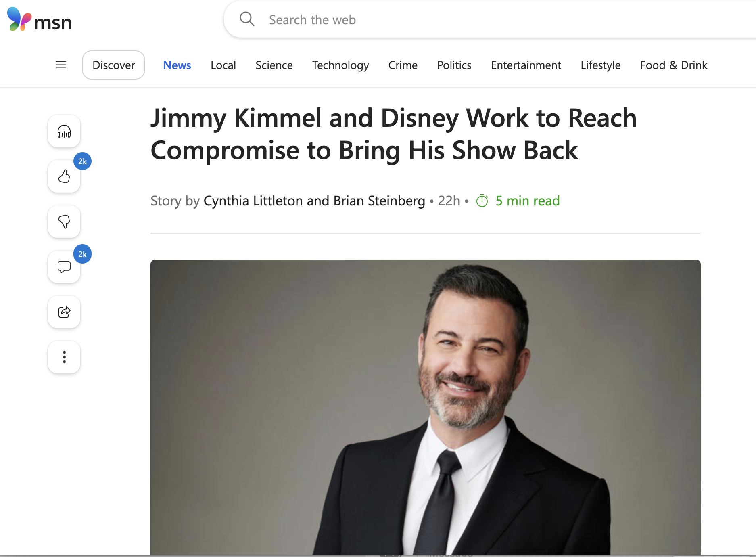This screenshot has width=756, height=557.
Task: Dislike the article with thumbs-down
Action: [x=64, y=222]
